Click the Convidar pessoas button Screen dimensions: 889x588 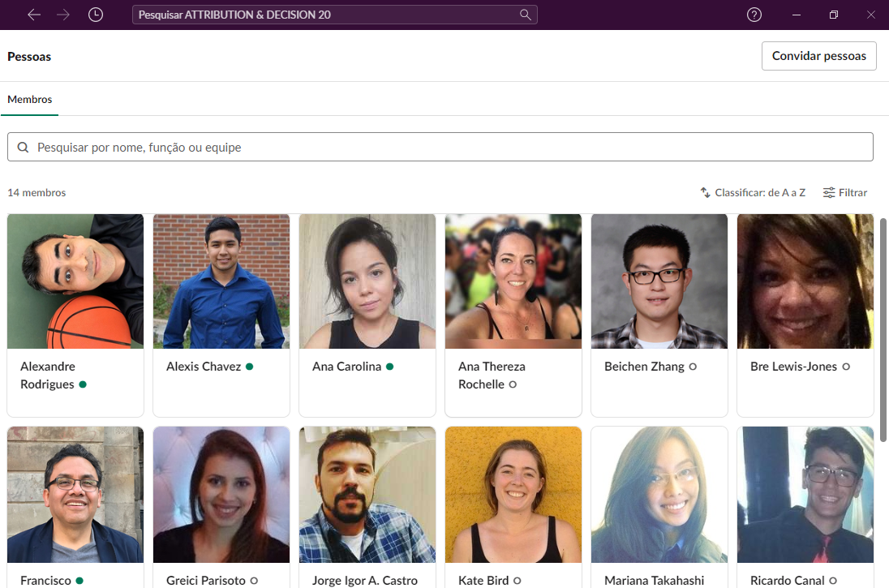tap(818, 56)
